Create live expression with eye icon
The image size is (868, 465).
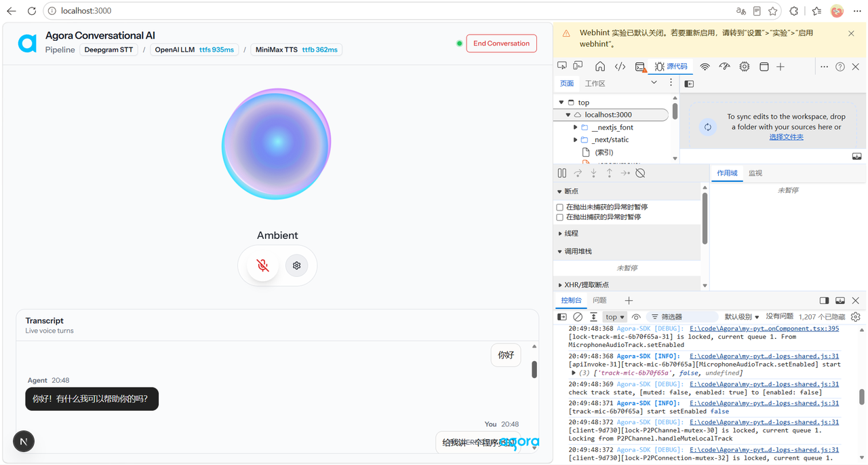tap(636, 317)
